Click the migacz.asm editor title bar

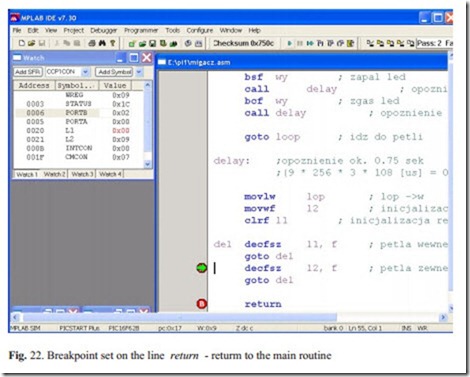pos(302,62)
